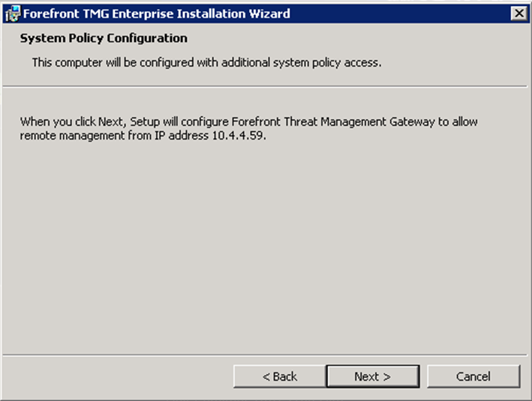Click the separator line above the buttons
The height and width of the screenshot is (401, 532).
tap(266, 354)
